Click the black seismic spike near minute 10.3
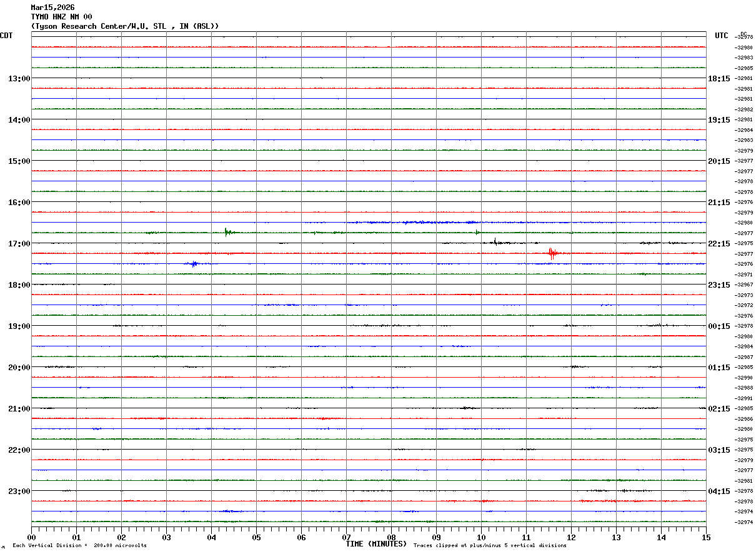756x554 pixels. tap(495, 242)
